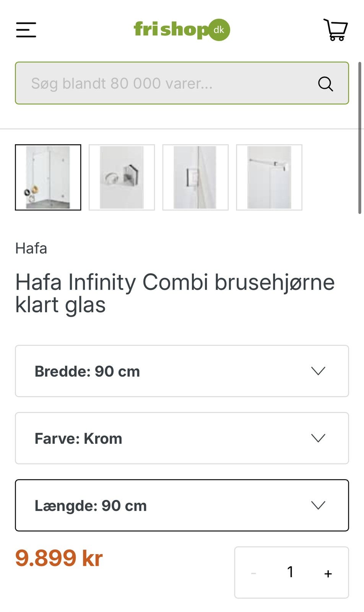Click the page's vertical scrollbar
This screenshot has height=612, width=364.
click(359, 138)
